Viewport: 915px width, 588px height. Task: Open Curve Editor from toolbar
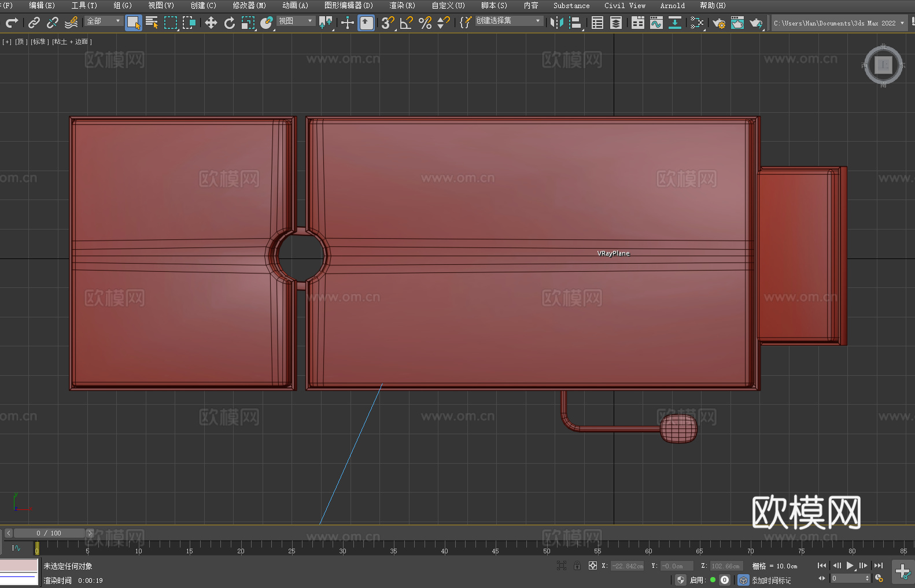(656, 23)
